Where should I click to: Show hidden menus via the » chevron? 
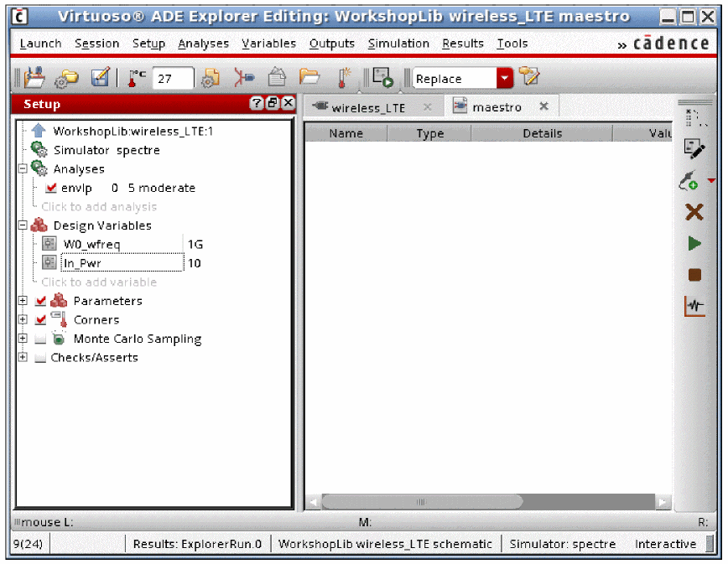[x=622, y=45]
